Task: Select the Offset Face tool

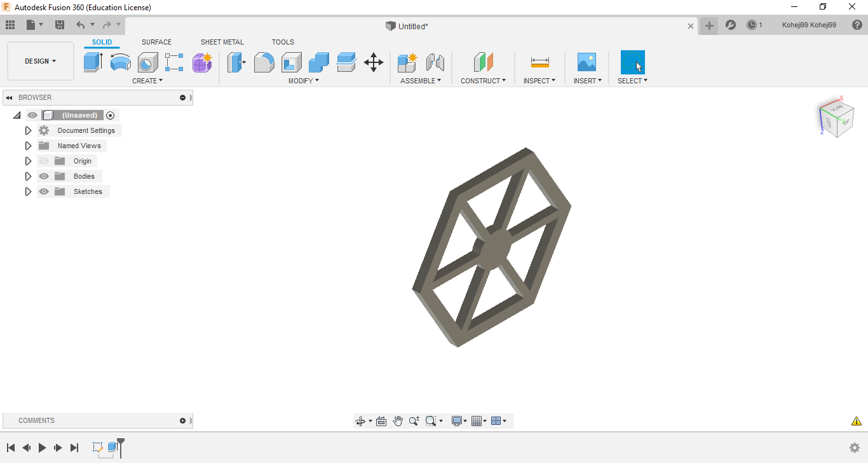Action: [346, 62]
